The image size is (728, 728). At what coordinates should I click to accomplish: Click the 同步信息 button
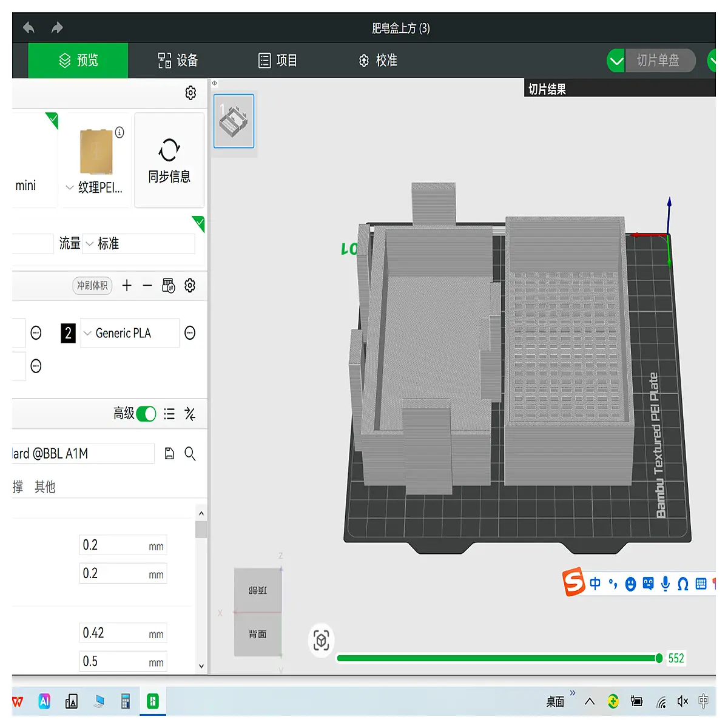click(169, 160)
